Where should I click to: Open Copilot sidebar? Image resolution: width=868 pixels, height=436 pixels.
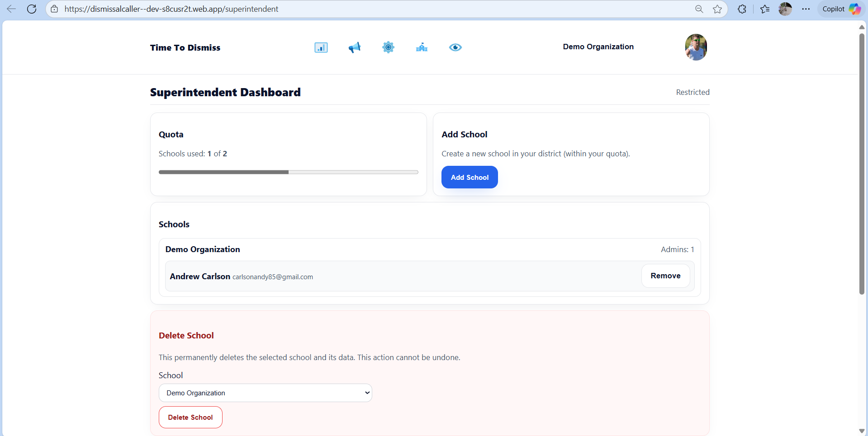pyautogui.click(x=841, y=9)
